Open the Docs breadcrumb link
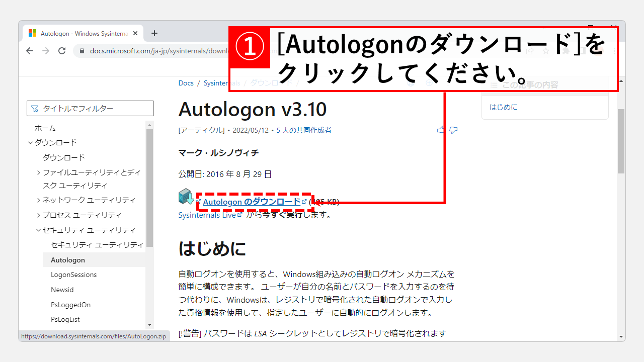This screenshot has width=644, height=362. tap(186, 83)
